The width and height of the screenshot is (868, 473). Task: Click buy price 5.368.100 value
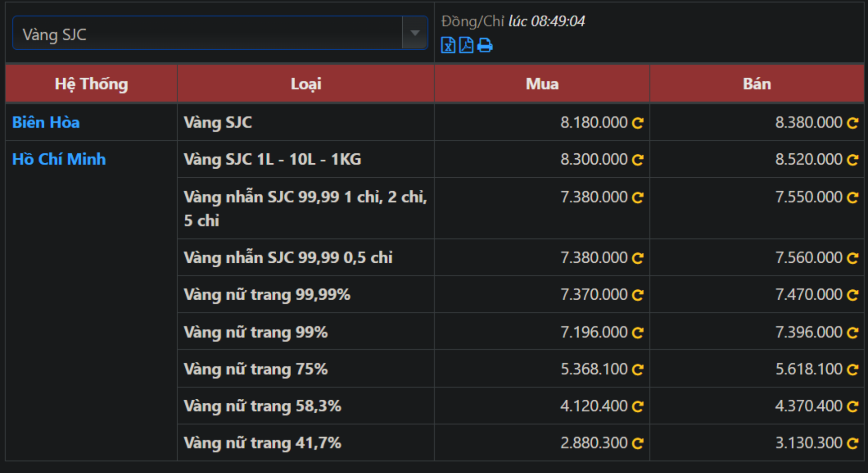(x=594, y=369)
